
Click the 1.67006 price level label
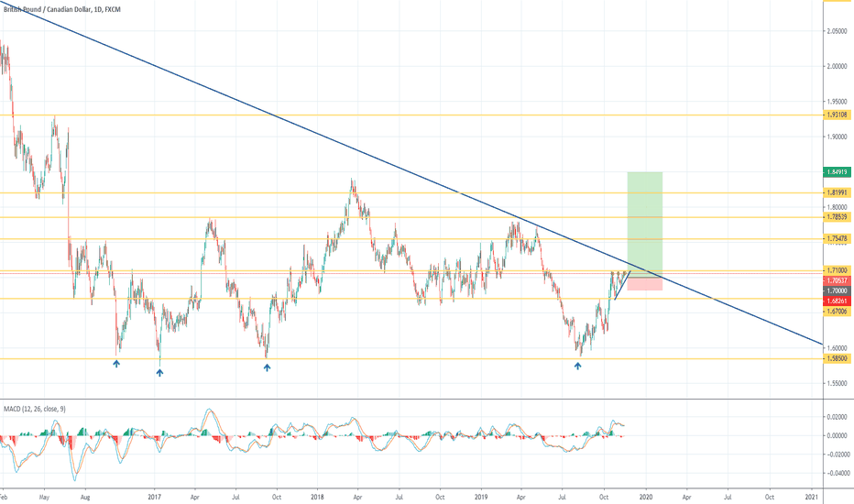837,312
